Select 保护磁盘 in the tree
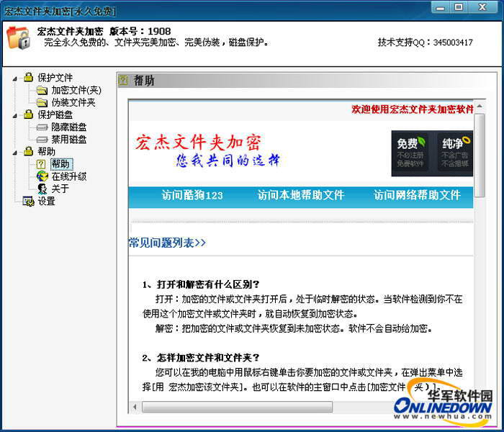This screenshot has height=432, width=504. coord(55,114)
